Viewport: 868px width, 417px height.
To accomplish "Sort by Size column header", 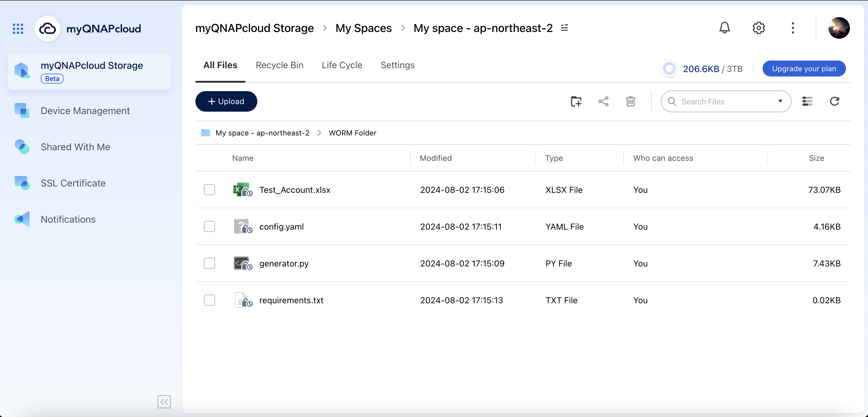I will (816, 158).
